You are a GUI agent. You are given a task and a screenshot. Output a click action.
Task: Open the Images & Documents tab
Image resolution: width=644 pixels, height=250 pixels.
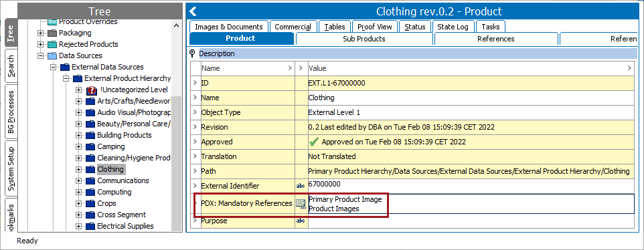tap(229, 27)
